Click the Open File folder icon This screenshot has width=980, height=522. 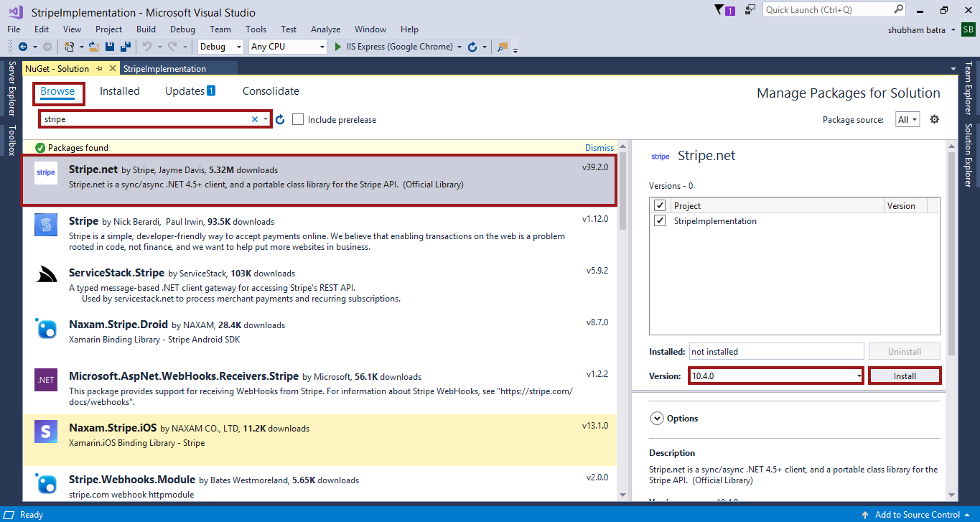point(95,47)
